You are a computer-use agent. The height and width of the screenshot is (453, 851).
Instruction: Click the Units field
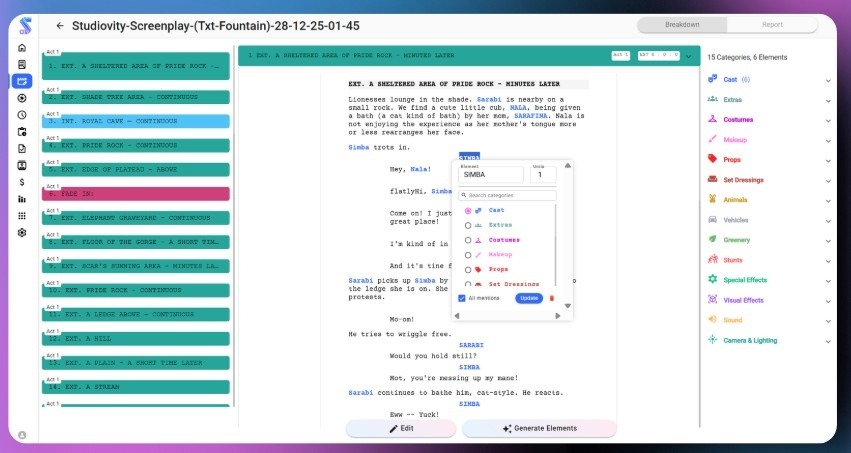pyautogui.click(x=543, y=175)
